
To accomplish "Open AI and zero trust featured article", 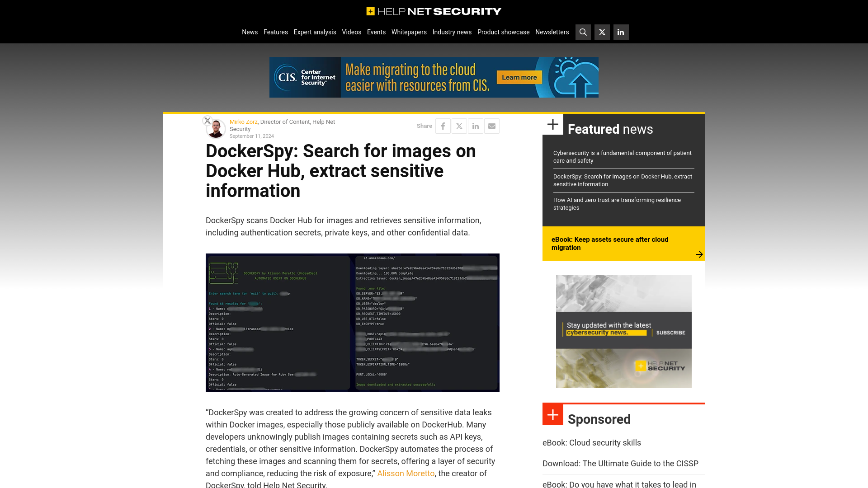I will (x=617, y=204).
